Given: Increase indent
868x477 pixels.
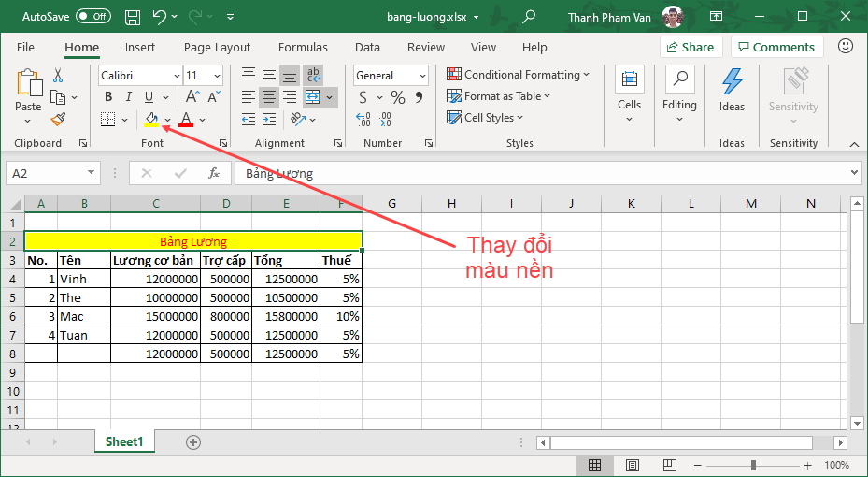Looking at the screenshot, I should tap(269, 119).
